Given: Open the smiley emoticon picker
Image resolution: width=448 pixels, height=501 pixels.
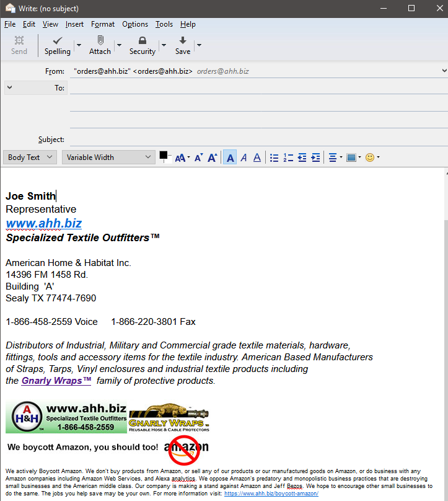Looking at the screenshot, I should (x=370, y=157).
